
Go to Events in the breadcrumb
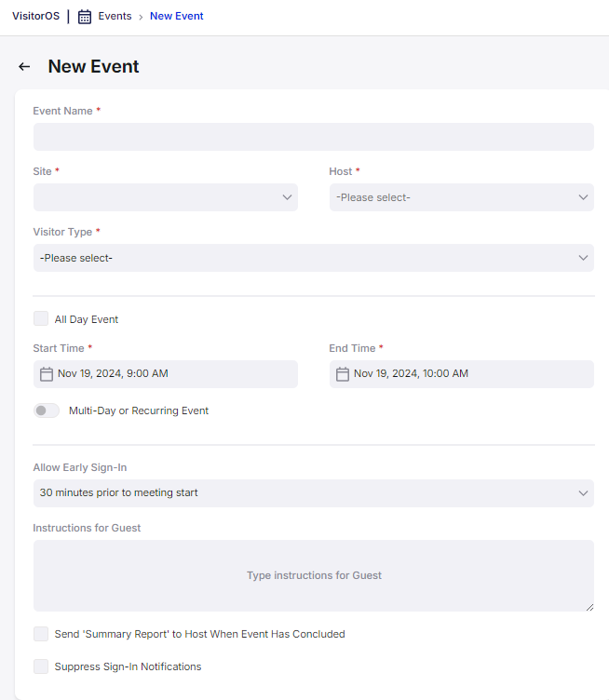115,16
